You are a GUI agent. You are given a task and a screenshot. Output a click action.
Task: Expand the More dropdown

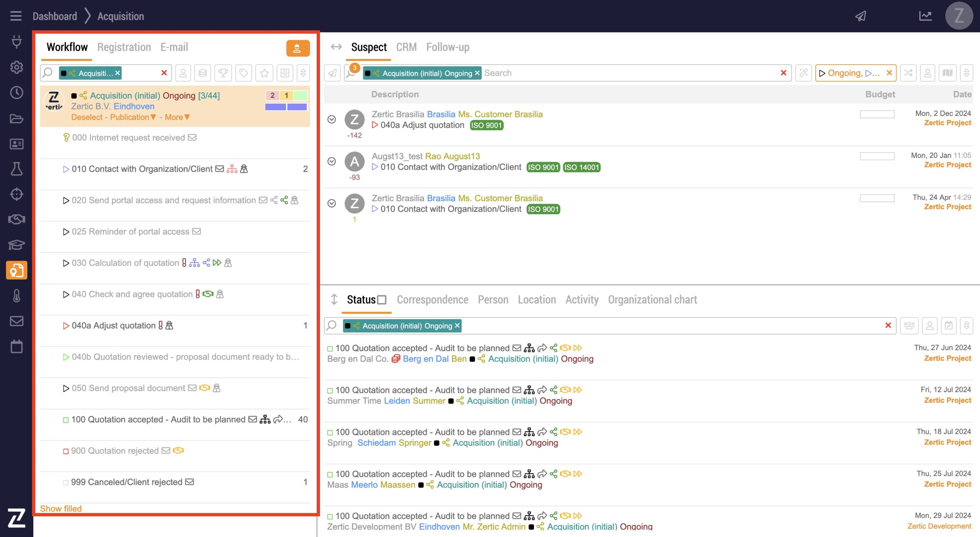[177, 117]
